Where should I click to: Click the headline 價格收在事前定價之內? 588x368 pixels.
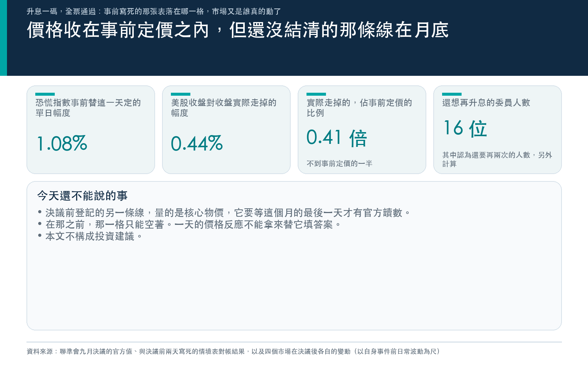(238, 30)
